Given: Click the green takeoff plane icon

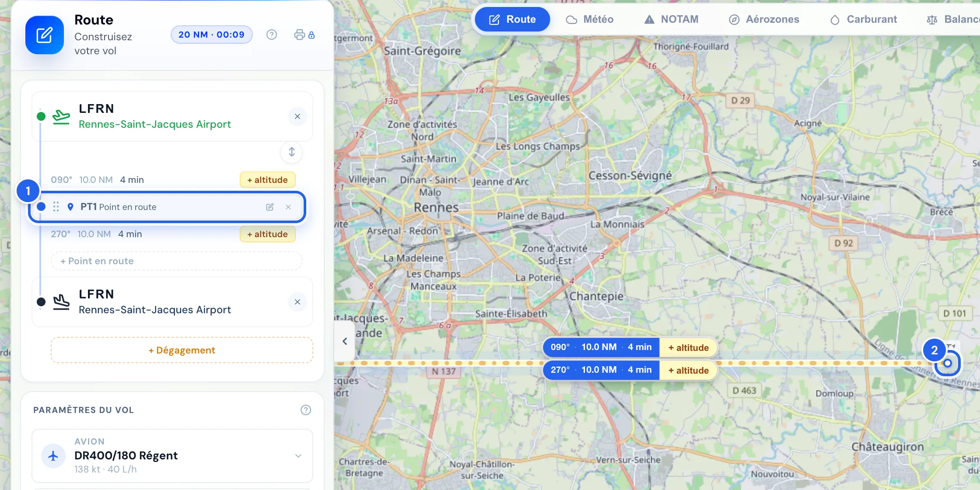Looking at the screenshot, I should [x=61, y=116].
